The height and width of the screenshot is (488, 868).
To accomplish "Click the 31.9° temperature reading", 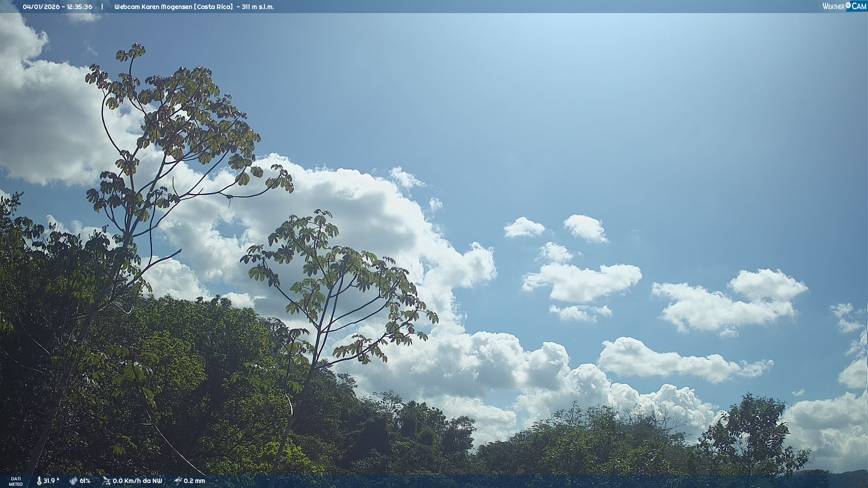I will coord(51,481).
